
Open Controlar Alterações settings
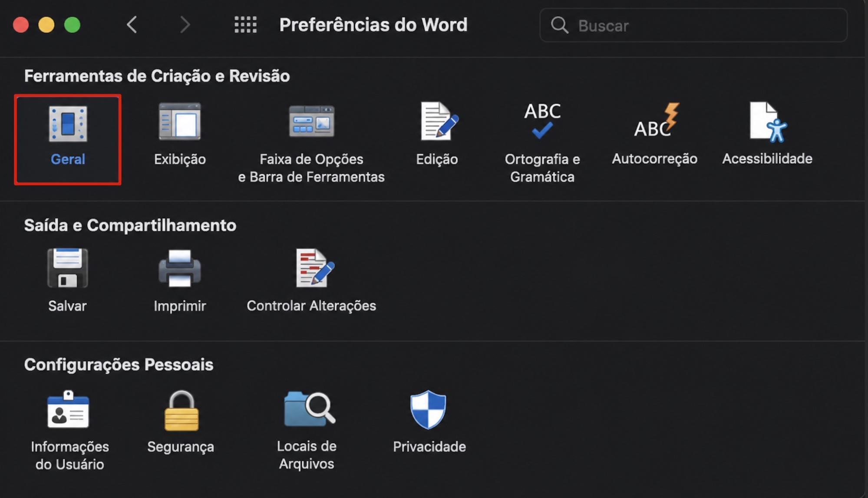(311, 280)
